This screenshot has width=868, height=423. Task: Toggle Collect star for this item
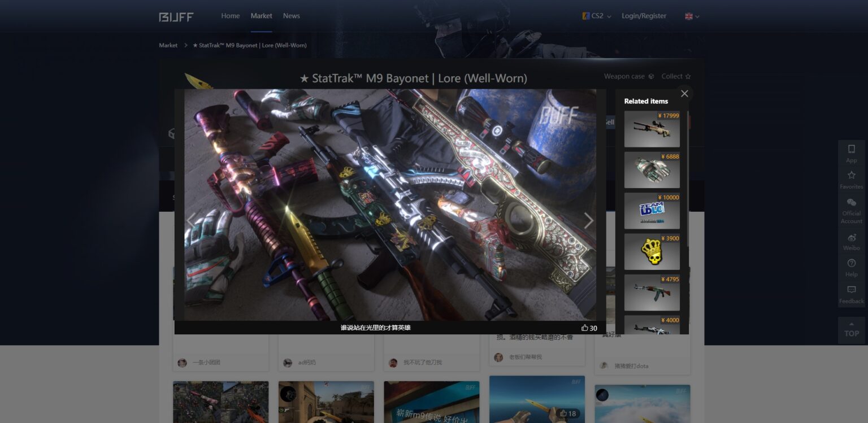coord(676,76)
